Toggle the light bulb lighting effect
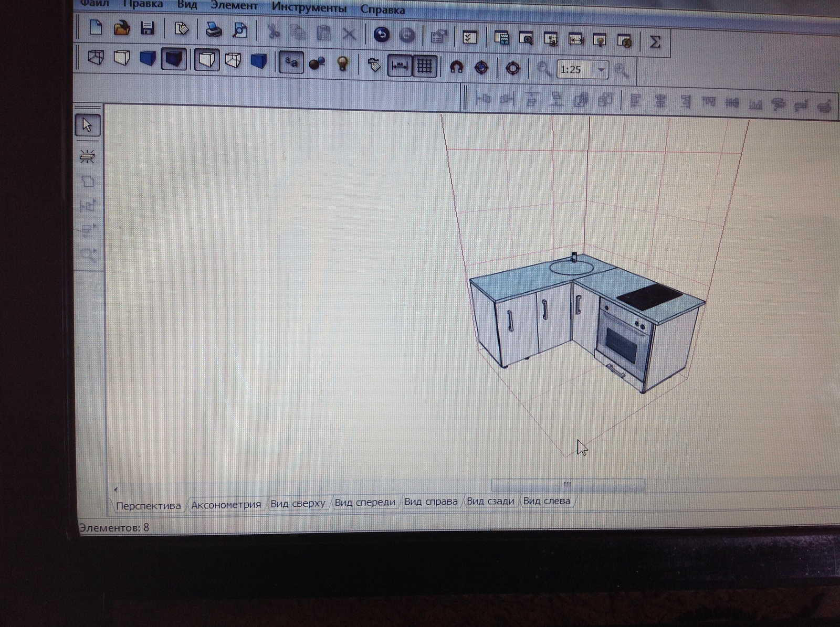Viewport: 840px width, 627px height. pyautogui.click(x=343, y=64)
